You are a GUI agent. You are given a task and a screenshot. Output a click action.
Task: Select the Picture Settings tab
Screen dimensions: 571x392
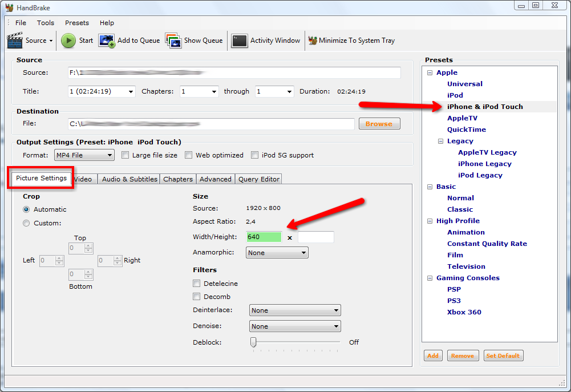pyautogui.click(x=41, y=178)
